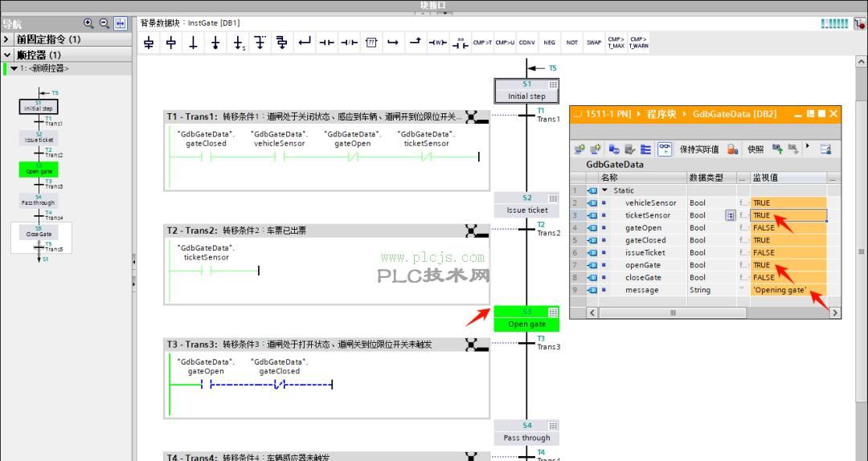Insert the (W) coil instruction
868x461 pixels.
coord(438,43)
